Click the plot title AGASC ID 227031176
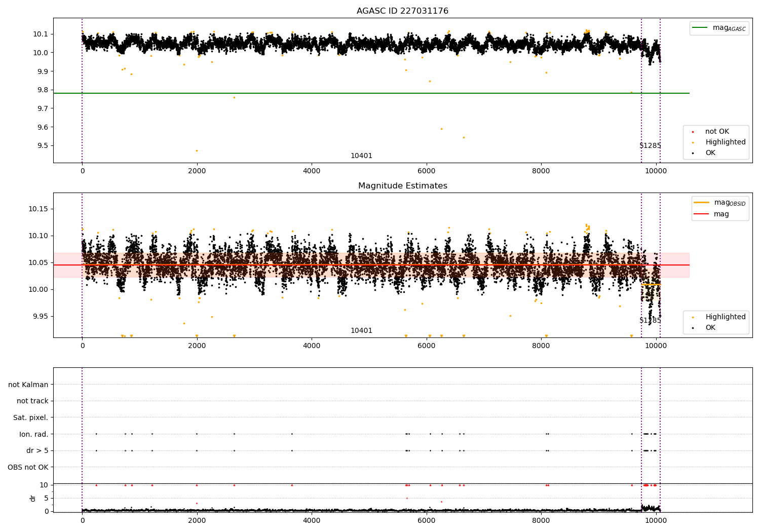760x532 pixels. click(x=402, y=11)
